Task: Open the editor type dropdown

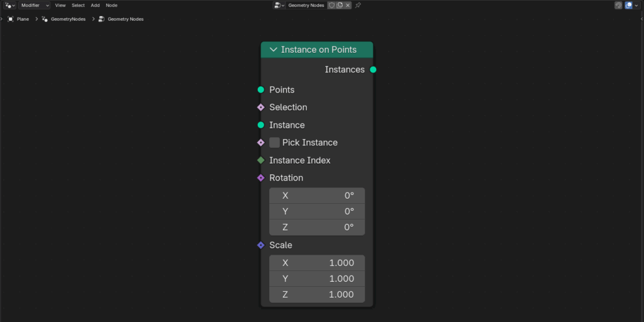Action: point(9,5)
